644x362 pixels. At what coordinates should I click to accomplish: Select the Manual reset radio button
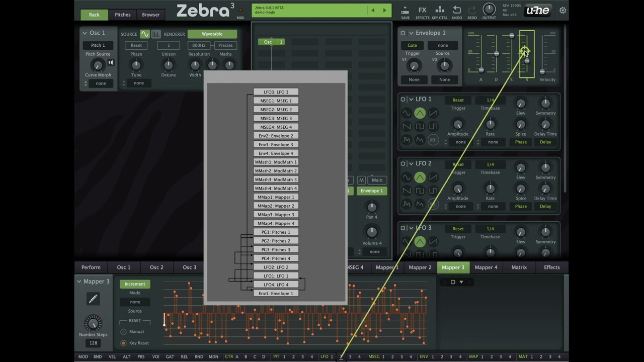(123, 332)
